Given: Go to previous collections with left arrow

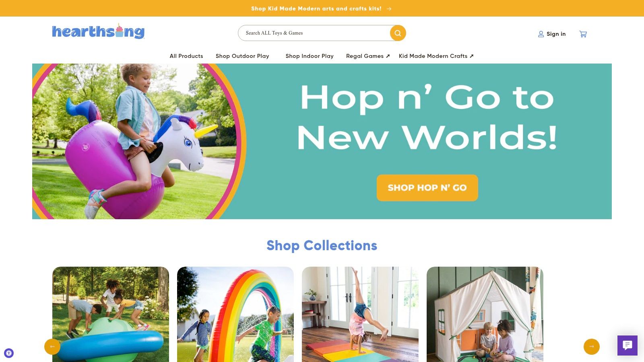Looking at the screenshot, I should (x=52, y=346).
